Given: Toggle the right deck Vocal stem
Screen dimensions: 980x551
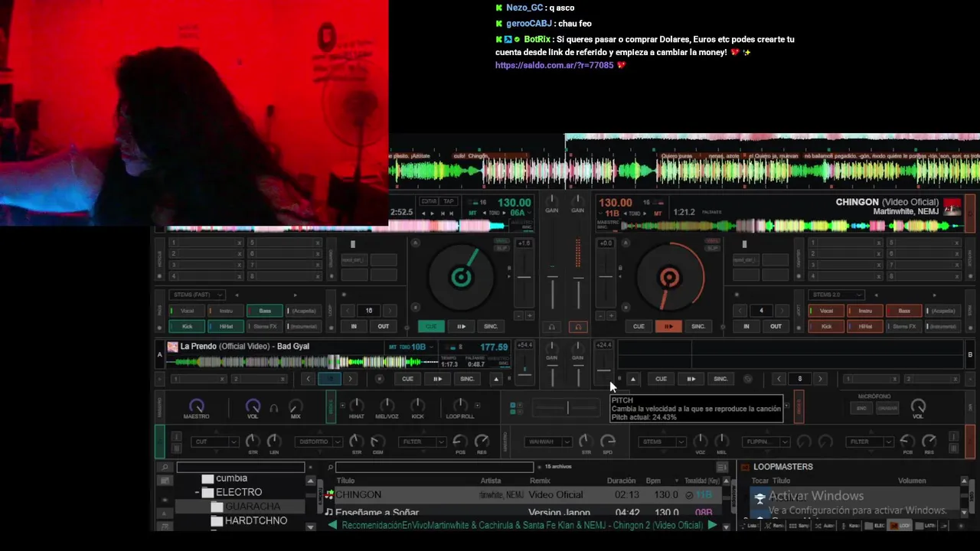Looking at the screenshot, I should click(826, 311).
